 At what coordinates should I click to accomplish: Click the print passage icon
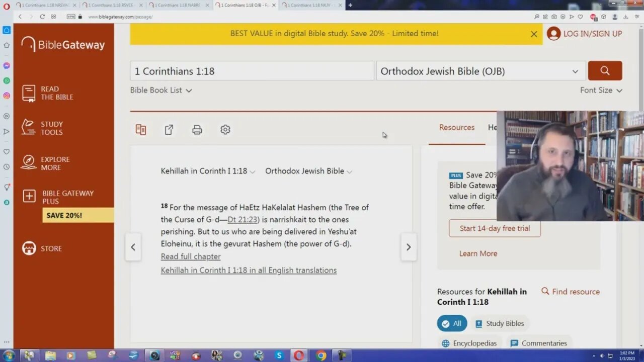197,130
